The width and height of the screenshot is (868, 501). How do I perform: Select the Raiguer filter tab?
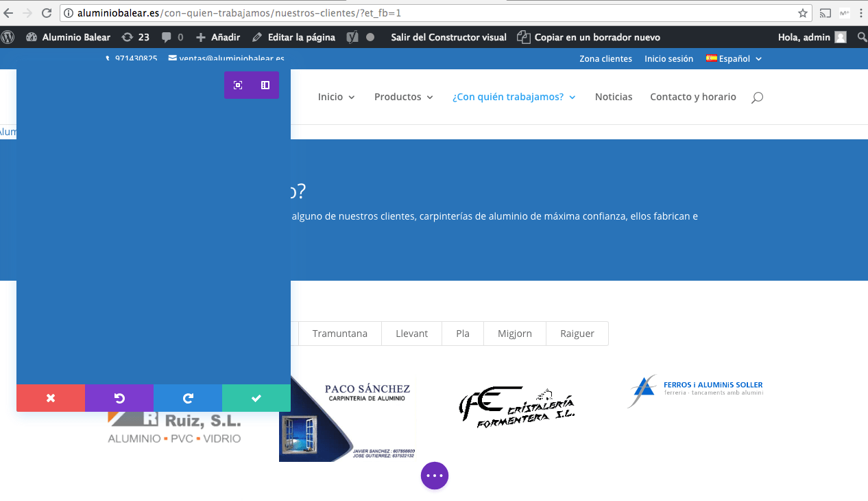(577, 334)
